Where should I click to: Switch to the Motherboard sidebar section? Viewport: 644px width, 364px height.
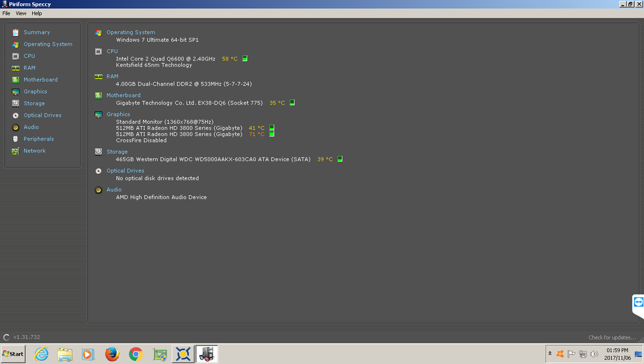(40, 80)
